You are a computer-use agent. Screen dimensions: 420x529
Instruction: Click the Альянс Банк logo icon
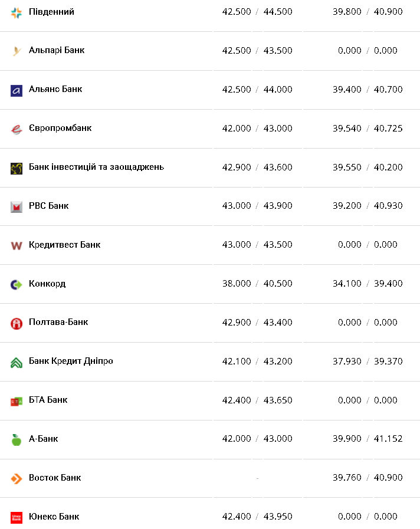pos(17,90)
